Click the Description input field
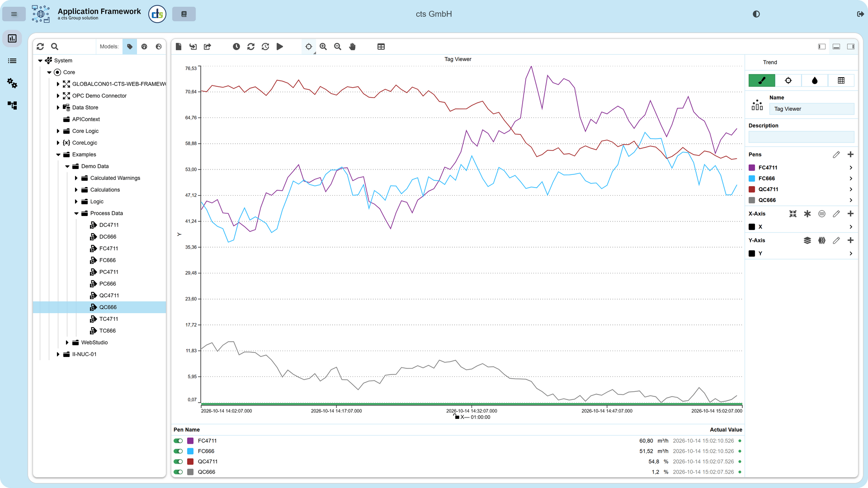 tap(801, 137)
